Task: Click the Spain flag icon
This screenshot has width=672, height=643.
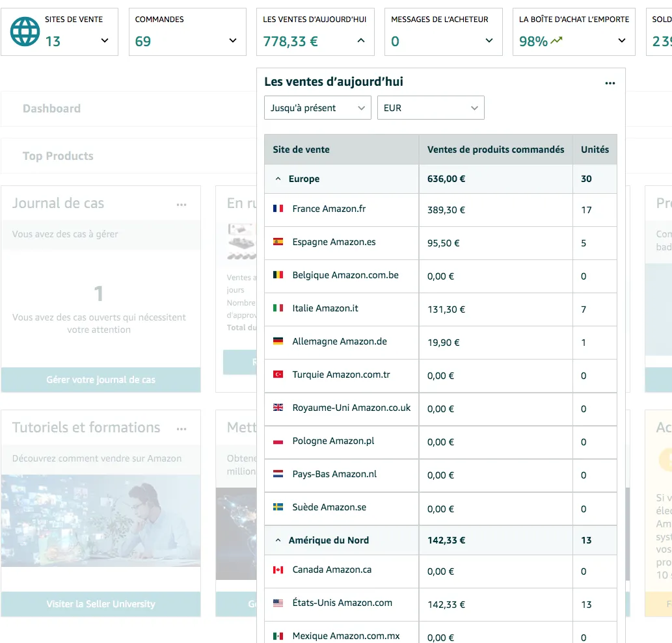Action: click(278, 242)
